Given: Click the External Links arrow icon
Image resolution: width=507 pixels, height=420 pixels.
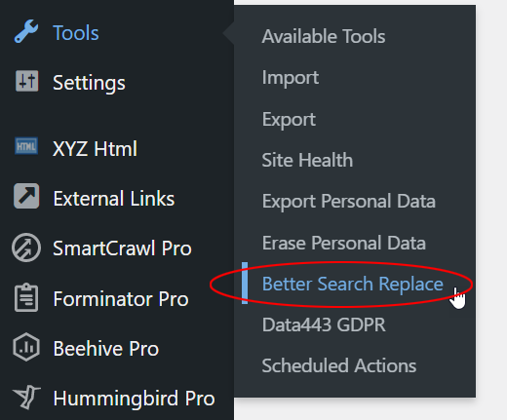Looking at the screenshot, I should (26, 196).
